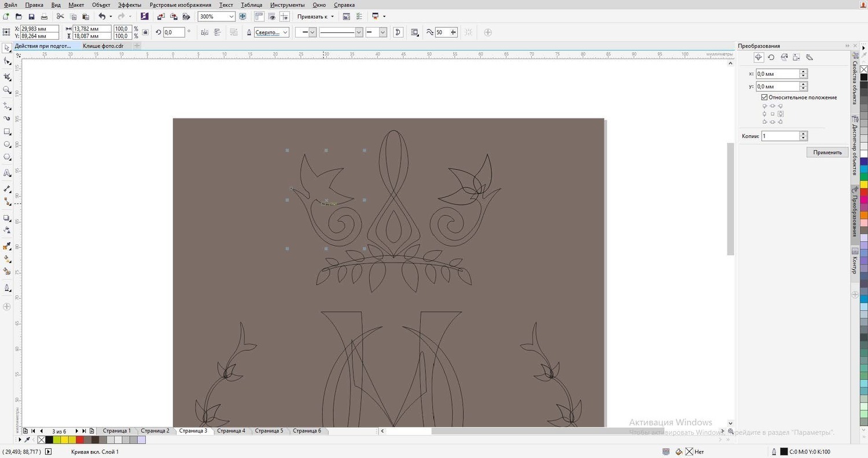Toggle the Relative position checkbox
868x458 pixels.
(x=764, y=97)
